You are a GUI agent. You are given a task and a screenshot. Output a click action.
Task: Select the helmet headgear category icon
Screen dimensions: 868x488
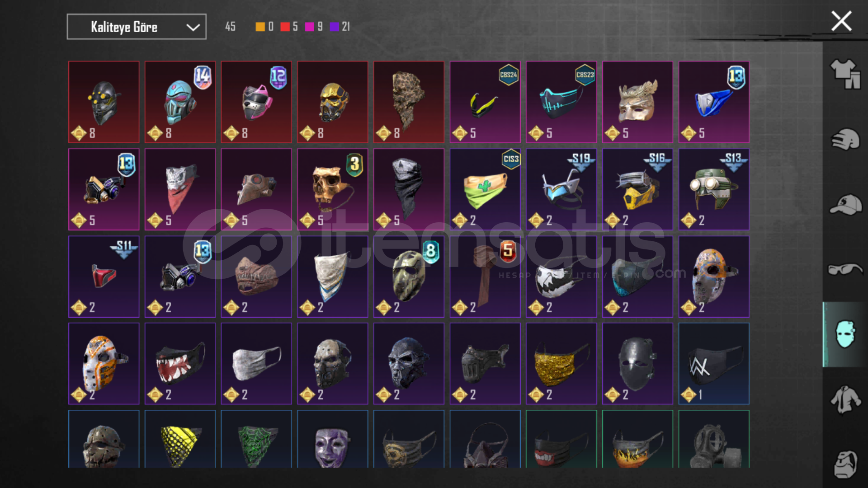pos(845,140)
